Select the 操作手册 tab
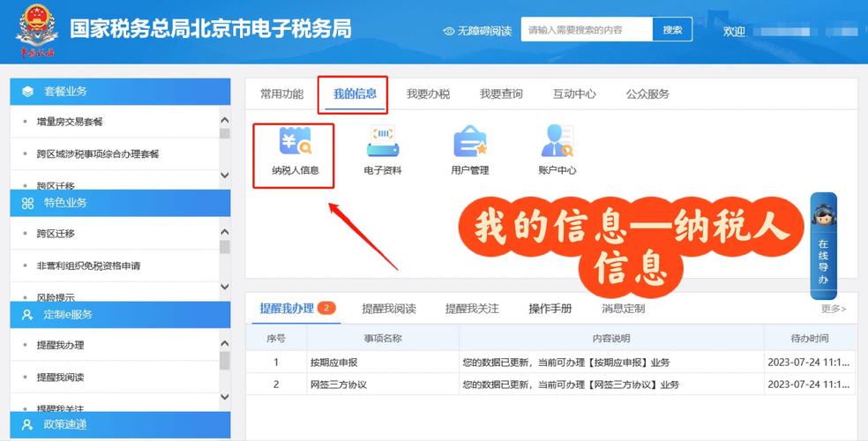This screenshot has height=441, width=868. 550,309
